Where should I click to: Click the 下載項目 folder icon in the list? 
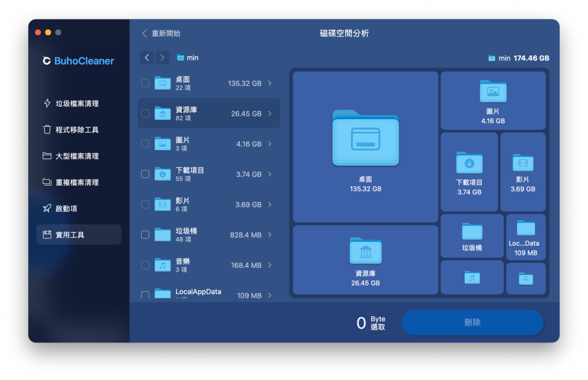163,174
